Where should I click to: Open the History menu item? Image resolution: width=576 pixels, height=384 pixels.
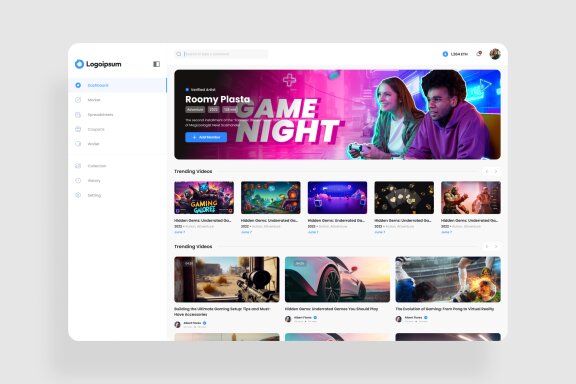click(x=118, y=180)
